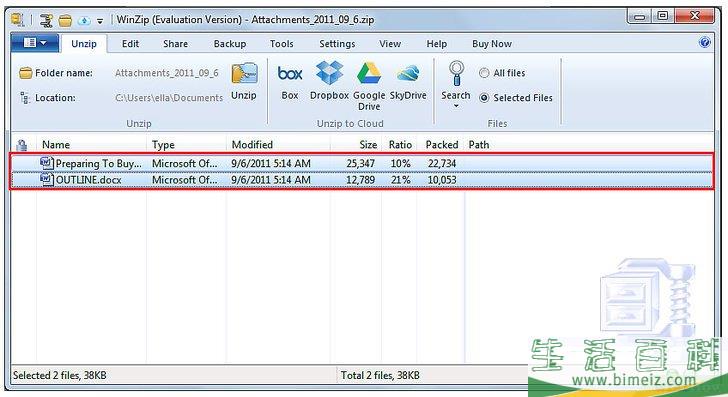
Task: Click ratio value 21%
Action: [400, 180]
